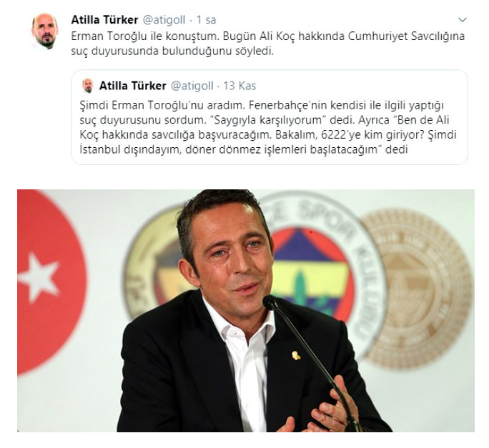Image resolution: width=489 pixels, height=448 pixels.
Task: Select the author name inside the quoted tweet
Action: (132, 86)
